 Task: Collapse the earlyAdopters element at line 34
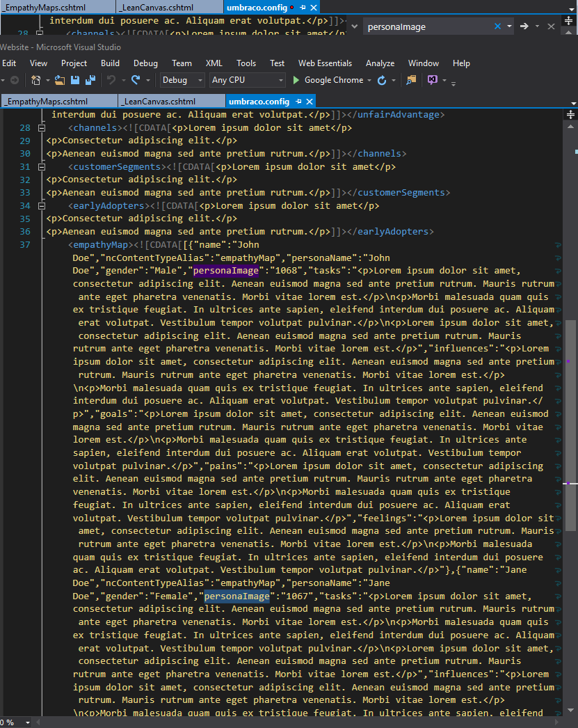[x=41, y=206]
